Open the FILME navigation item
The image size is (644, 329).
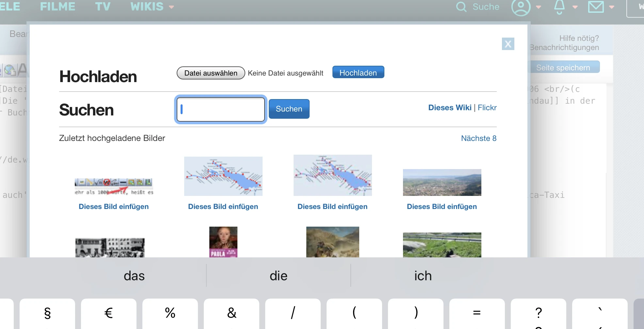(57, 7)
